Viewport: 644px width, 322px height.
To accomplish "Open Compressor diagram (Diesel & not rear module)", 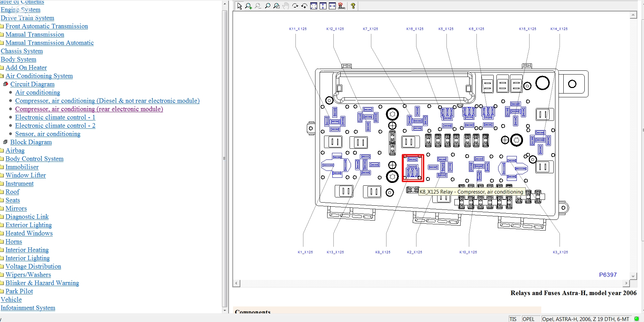I will pos(107,101).
